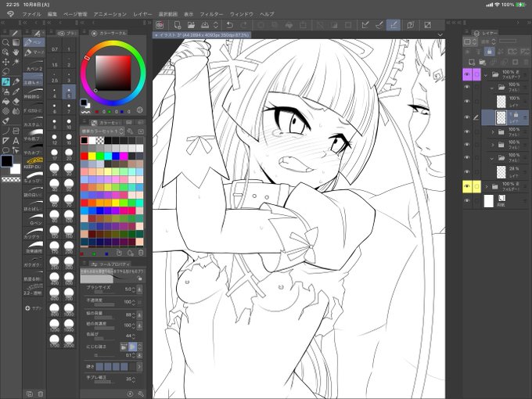Toggle the tool property lock icon

139,279
